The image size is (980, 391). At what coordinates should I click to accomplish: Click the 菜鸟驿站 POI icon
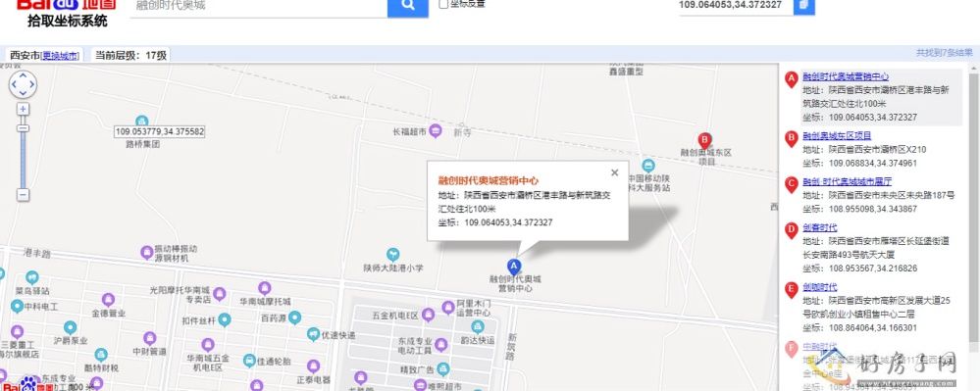[x=31, y=278]
